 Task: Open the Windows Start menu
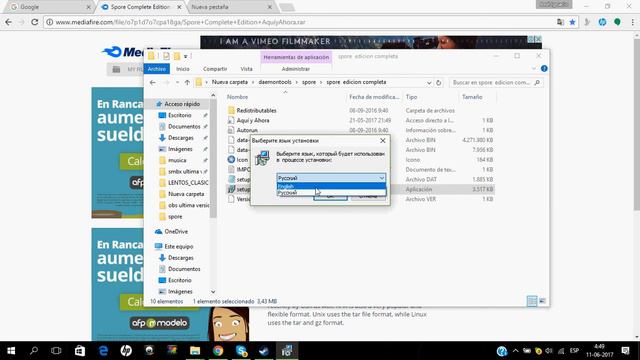[11, 351]
